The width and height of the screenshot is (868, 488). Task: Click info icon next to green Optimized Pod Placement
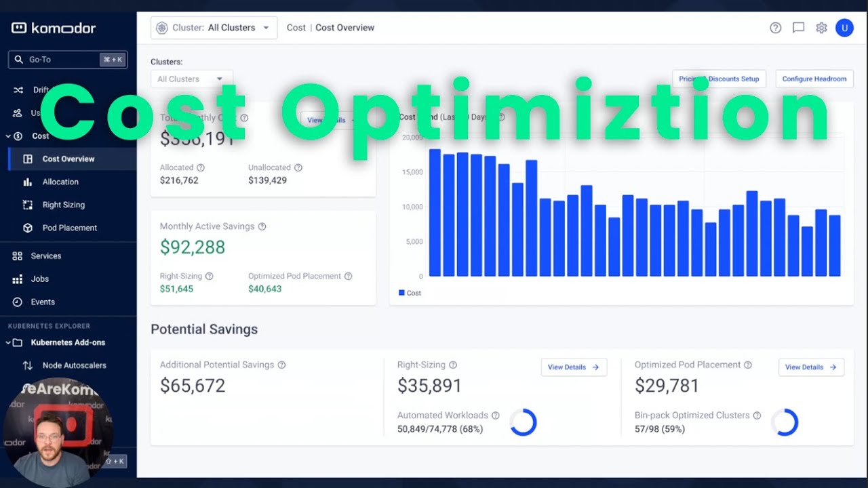click(x=348, y=276)
